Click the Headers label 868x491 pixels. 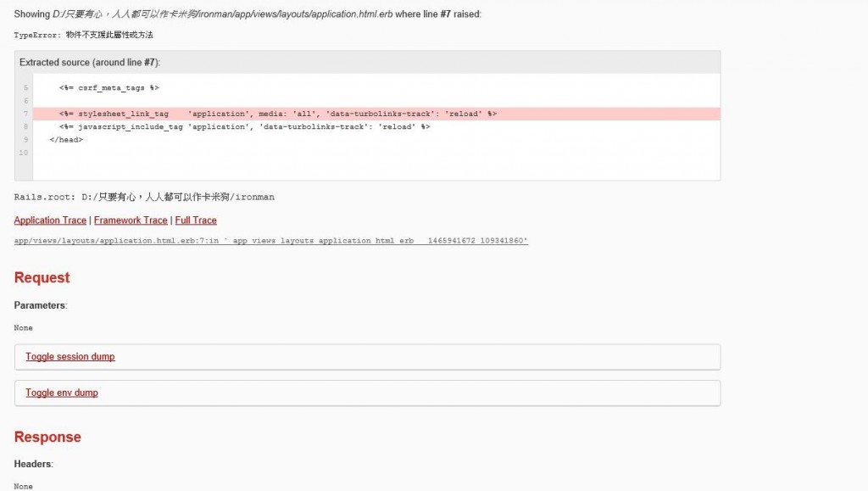(33, 465)
